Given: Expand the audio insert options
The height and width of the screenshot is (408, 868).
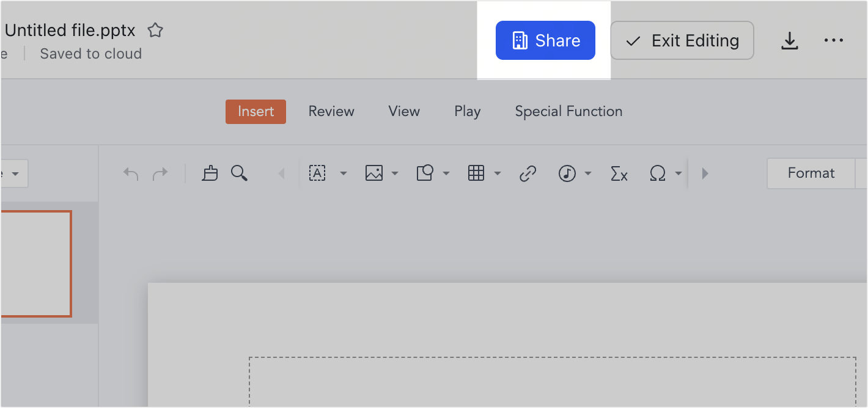Looking at the screenshot, I should point(587,173).
